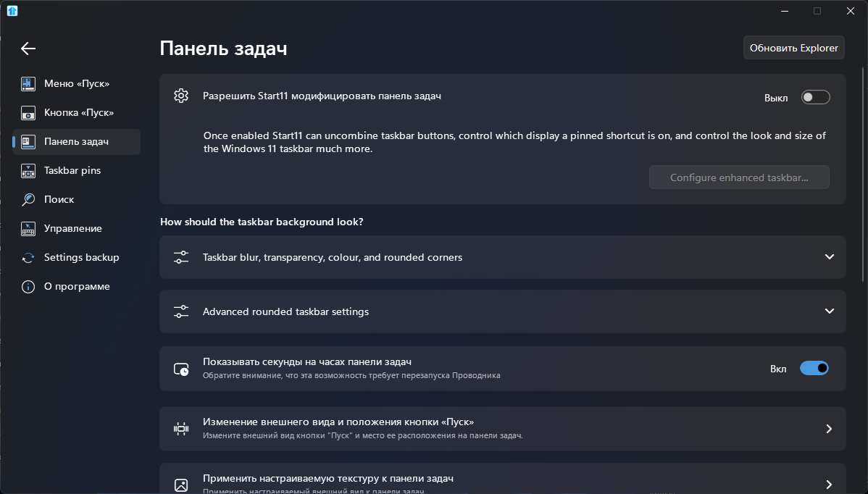
Task: Enable Разрешить Start11 модифицировать панель задач
Action: (x=815, y=96)
